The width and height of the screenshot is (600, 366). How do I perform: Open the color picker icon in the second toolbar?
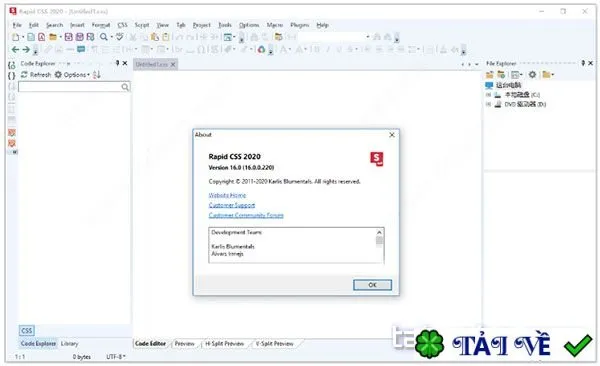click(261, 49)
